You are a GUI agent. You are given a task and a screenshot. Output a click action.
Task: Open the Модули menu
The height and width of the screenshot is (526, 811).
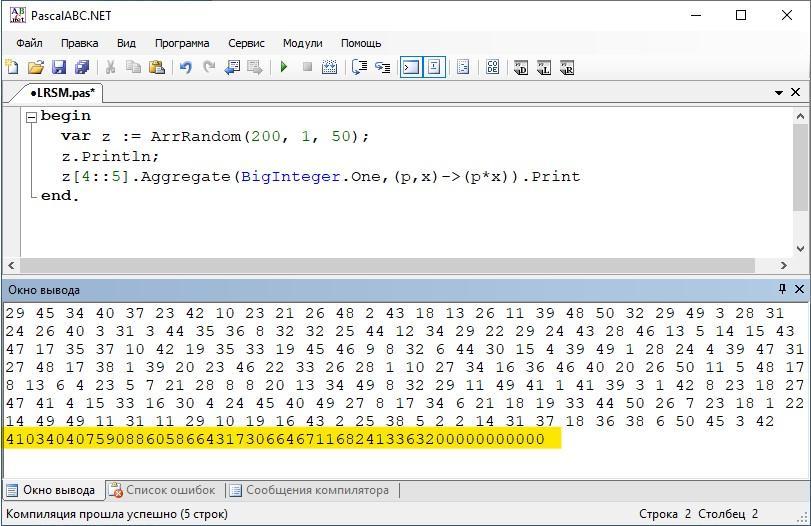coord(303,43)
